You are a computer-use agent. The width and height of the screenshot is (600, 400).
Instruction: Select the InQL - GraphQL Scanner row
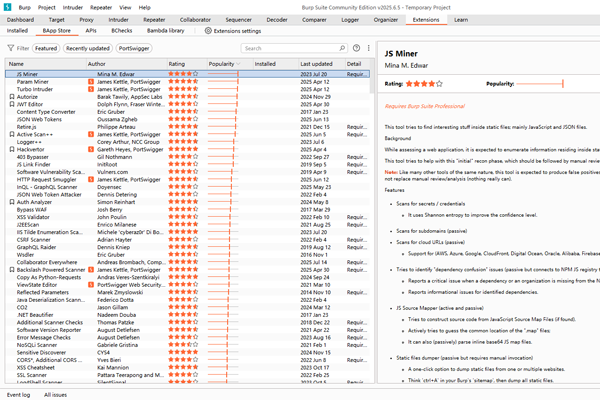pyautogui.click(x=188, y=187)
